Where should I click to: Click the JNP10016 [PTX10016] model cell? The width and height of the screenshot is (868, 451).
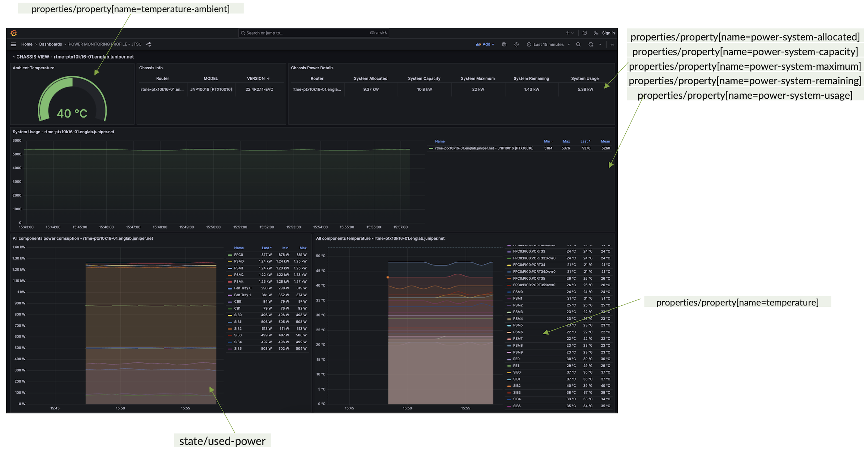(x=211, y=90)
